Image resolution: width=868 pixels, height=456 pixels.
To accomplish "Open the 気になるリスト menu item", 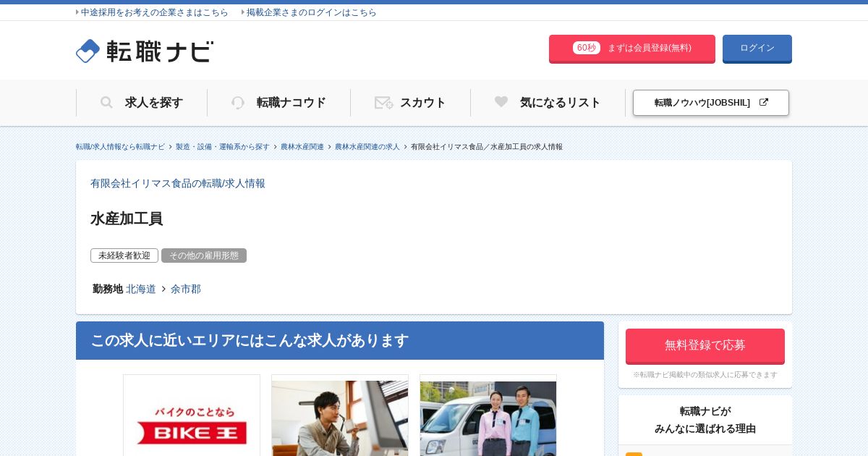I will click(x=548, y=103).
